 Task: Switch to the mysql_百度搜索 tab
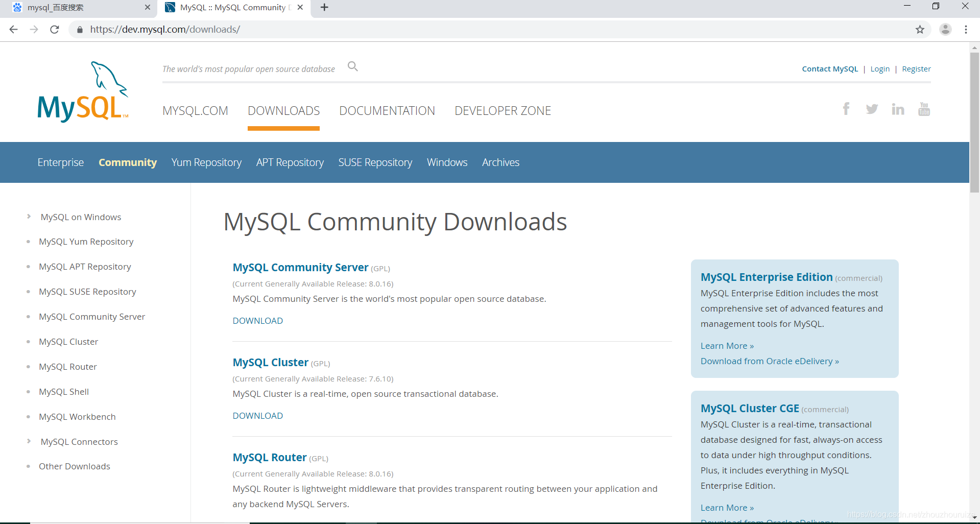79,8
